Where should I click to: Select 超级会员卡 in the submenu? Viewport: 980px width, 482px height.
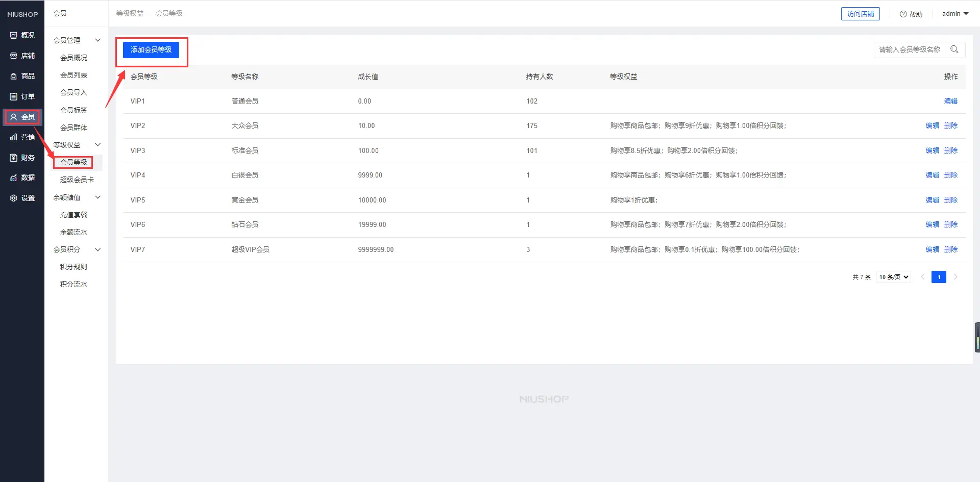(x=77, y=180)
